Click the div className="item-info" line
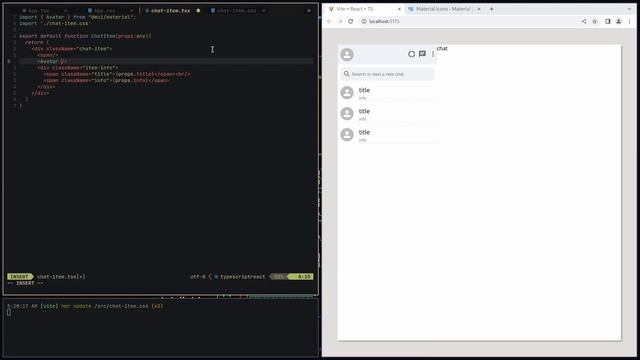 pyautogui.click(x=78, y=68)
